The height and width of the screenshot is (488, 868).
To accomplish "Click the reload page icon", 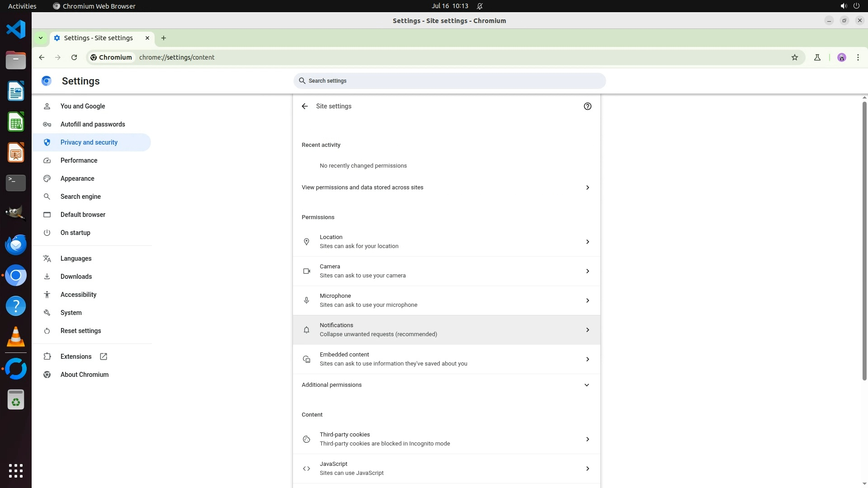I will pyautogui.click(x=74, y=57).
